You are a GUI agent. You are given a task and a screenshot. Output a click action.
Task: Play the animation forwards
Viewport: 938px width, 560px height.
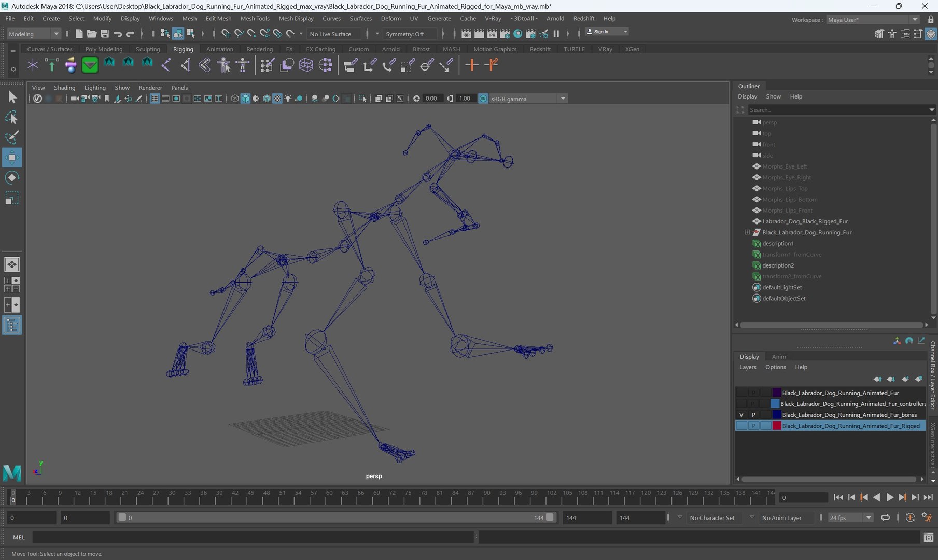[x=890, y=497]
